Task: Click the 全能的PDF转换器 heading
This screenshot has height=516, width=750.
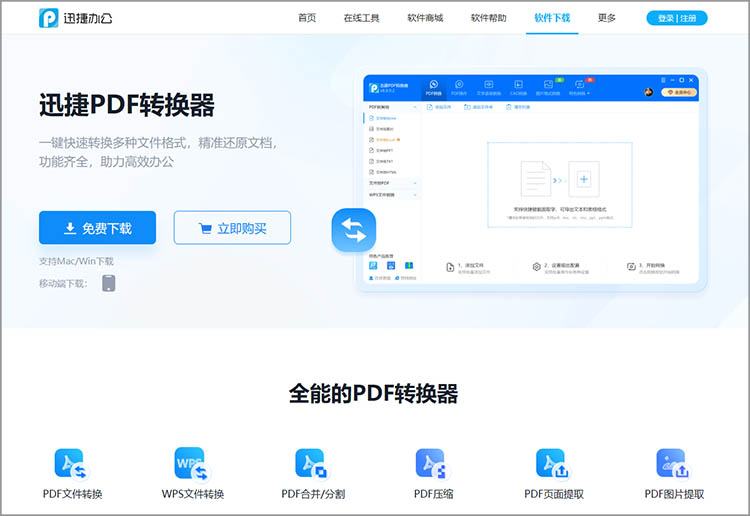Action: coord(374,393)
